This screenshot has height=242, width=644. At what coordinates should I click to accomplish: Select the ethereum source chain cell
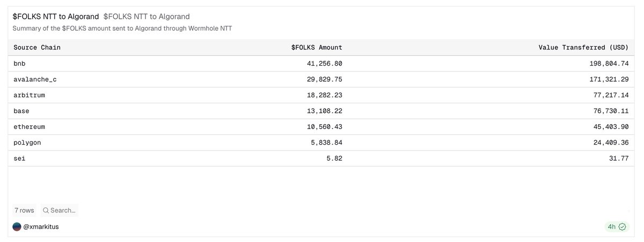[29, 127]
